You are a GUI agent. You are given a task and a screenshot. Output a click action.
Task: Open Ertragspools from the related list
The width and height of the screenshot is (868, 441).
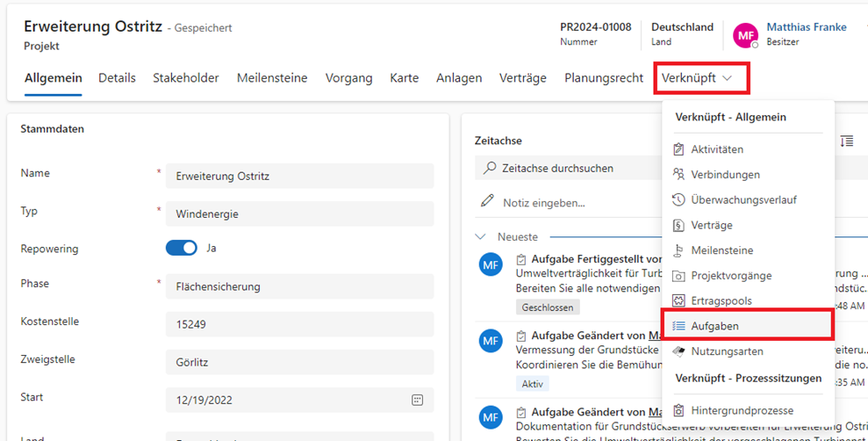721,300
